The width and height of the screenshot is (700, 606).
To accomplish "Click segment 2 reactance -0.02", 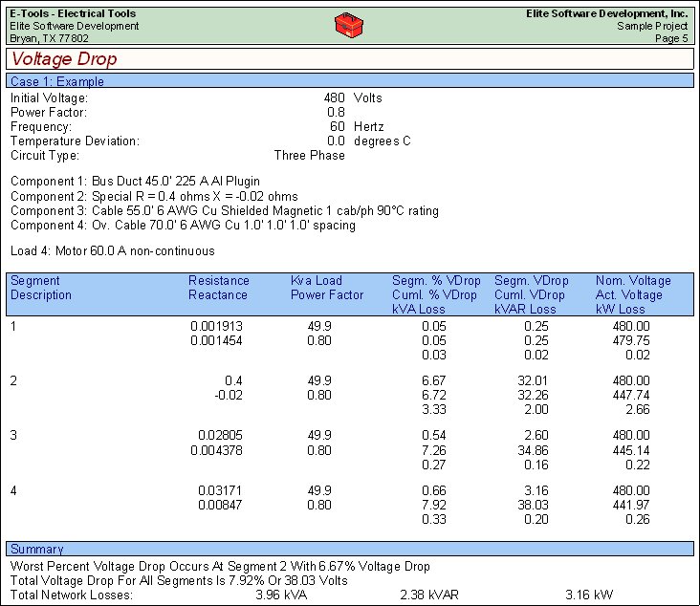I will coord(229,395).
